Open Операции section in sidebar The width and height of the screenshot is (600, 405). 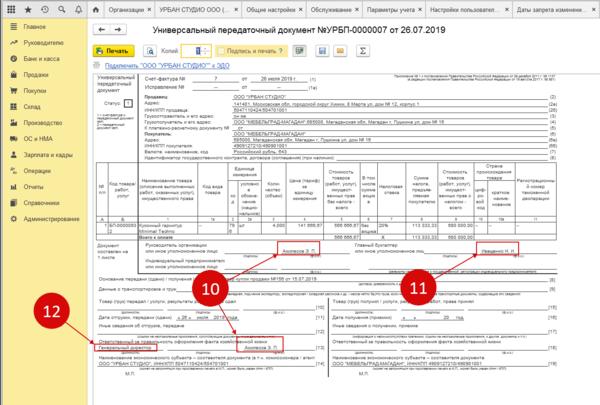click(37, 171)
